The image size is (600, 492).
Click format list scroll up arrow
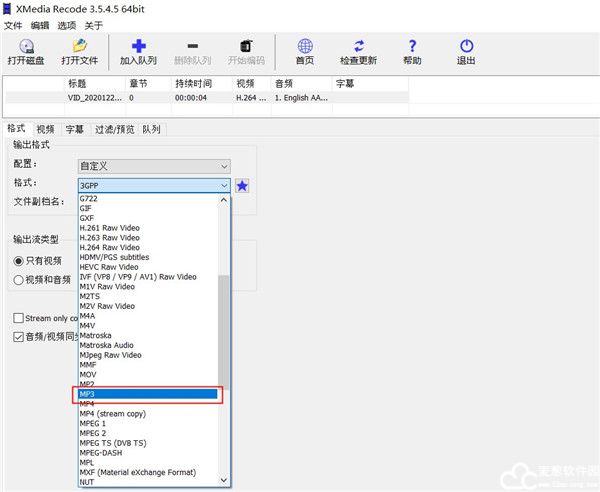pos(224,200)
